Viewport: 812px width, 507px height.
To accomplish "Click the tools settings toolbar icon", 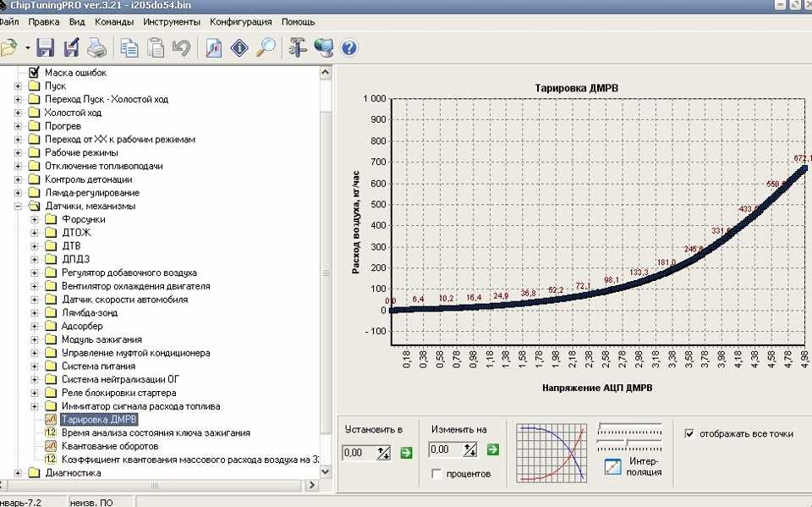I will click(298, 47).
